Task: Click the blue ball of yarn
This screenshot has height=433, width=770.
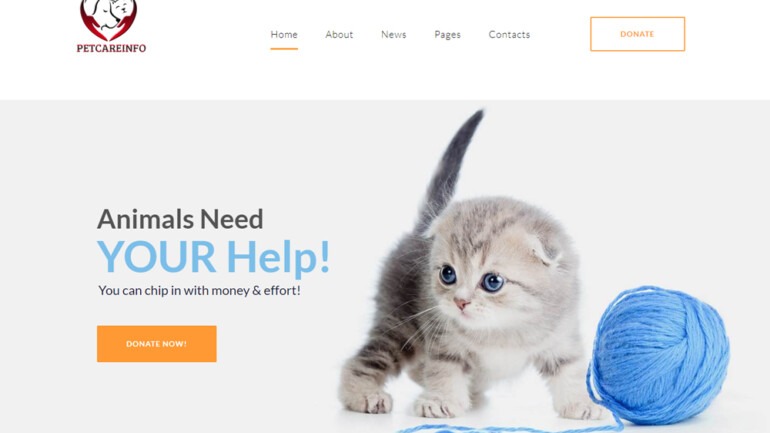Action: click(x=660, y=354)
